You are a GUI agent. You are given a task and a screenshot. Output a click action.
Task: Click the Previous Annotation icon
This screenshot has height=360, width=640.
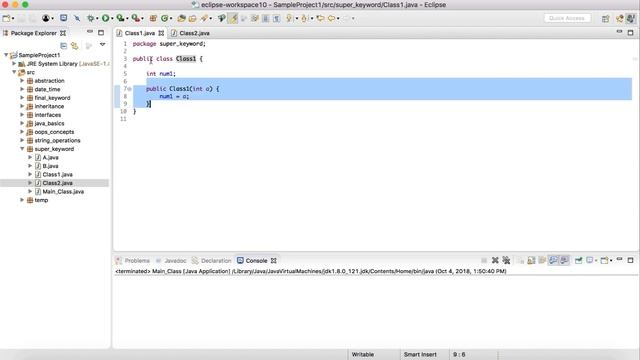coord(304,18)
